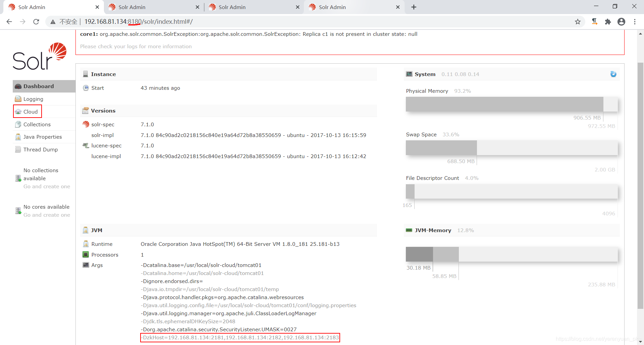Bookmark this page with star icon
644x345 pixels.
(578, 22)
